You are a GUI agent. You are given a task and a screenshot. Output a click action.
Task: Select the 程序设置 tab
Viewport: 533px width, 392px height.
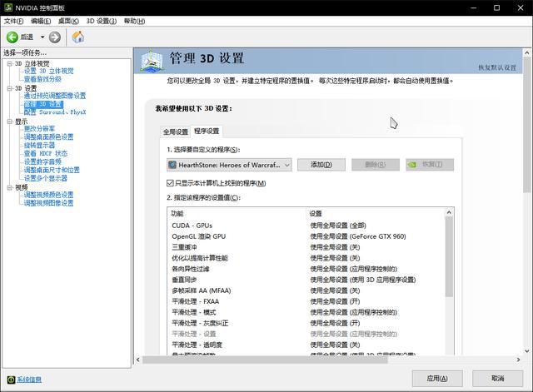point(207,131)
